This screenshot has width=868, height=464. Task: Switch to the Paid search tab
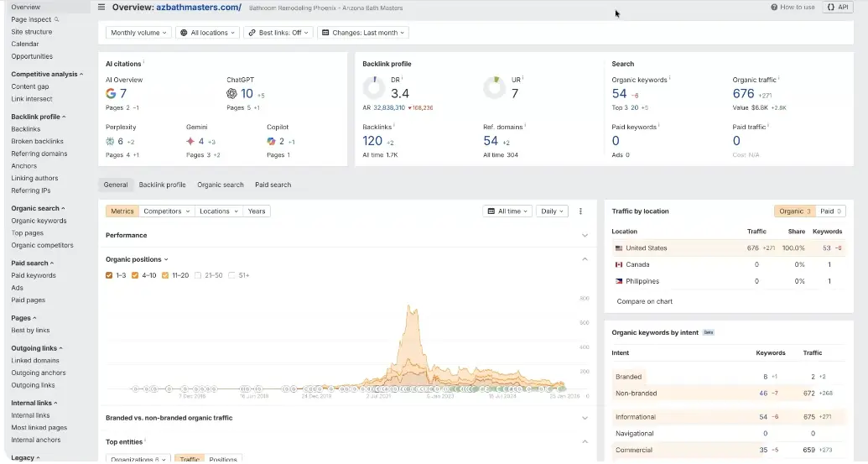(x=273, y=185)
